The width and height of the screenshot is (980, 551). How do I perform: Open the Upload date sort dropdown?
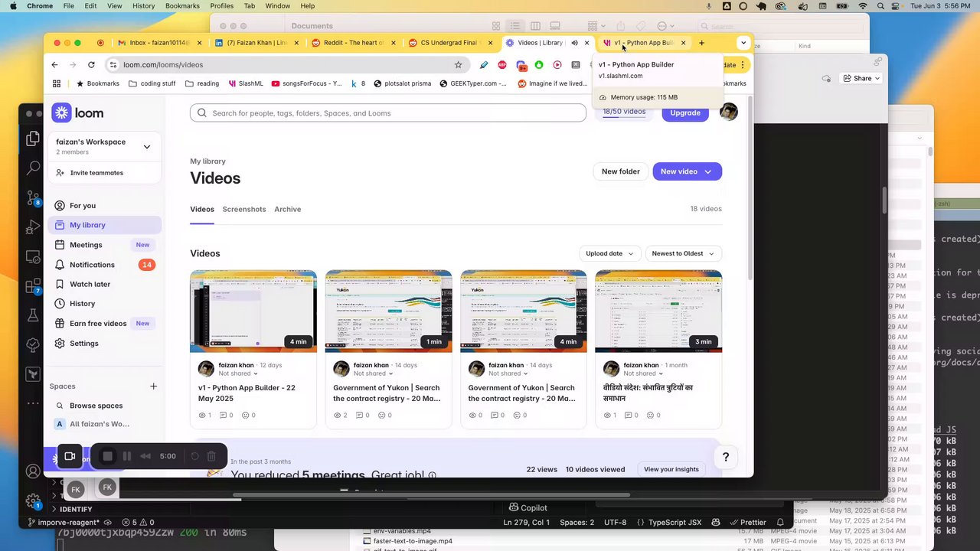[x=609, y=253]
